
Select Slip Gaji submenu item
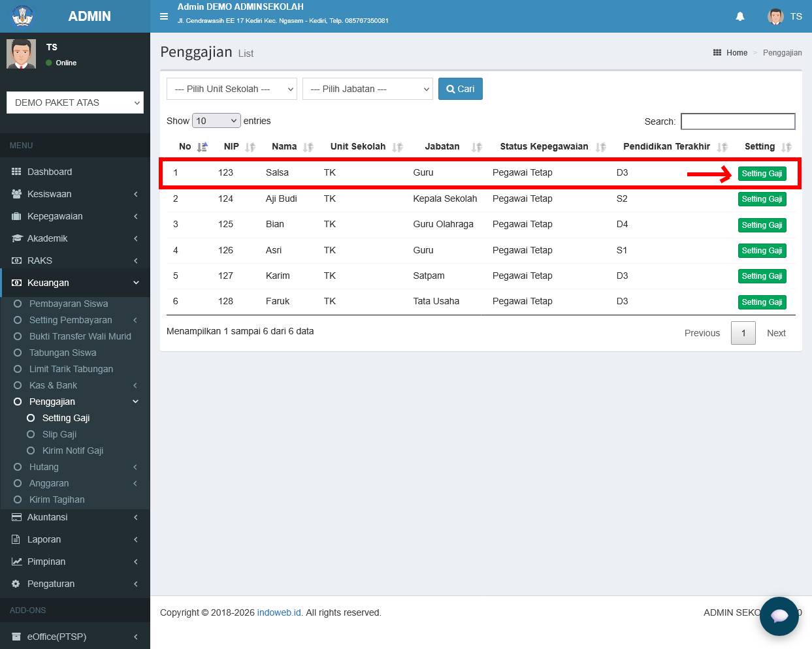click(59, 434)
